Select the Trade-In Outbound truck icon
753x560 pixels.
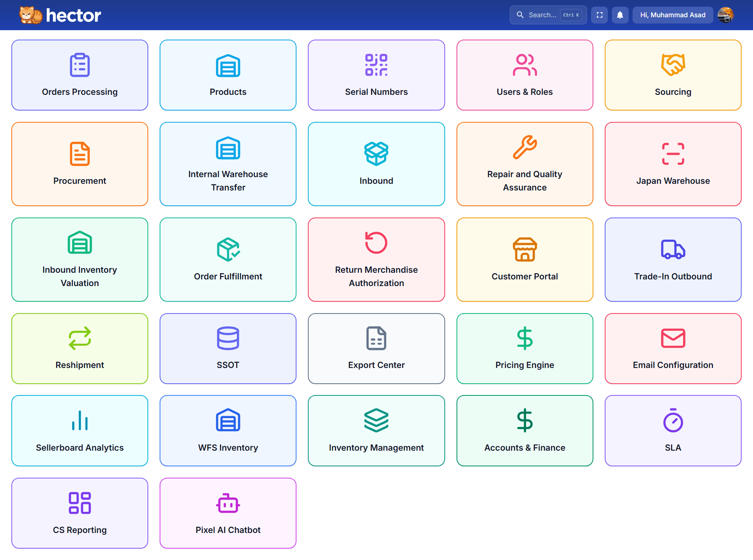tap(673, 249)
